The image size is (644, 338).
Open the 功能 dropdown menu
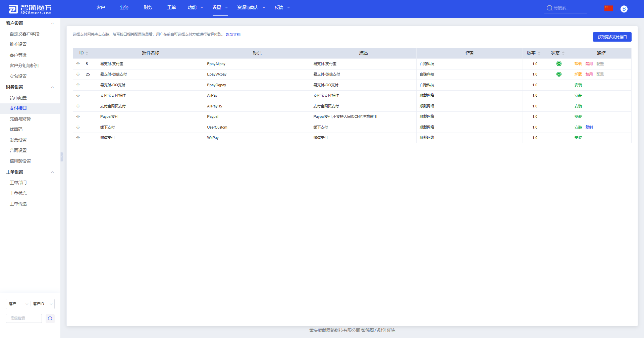point(196,7)
